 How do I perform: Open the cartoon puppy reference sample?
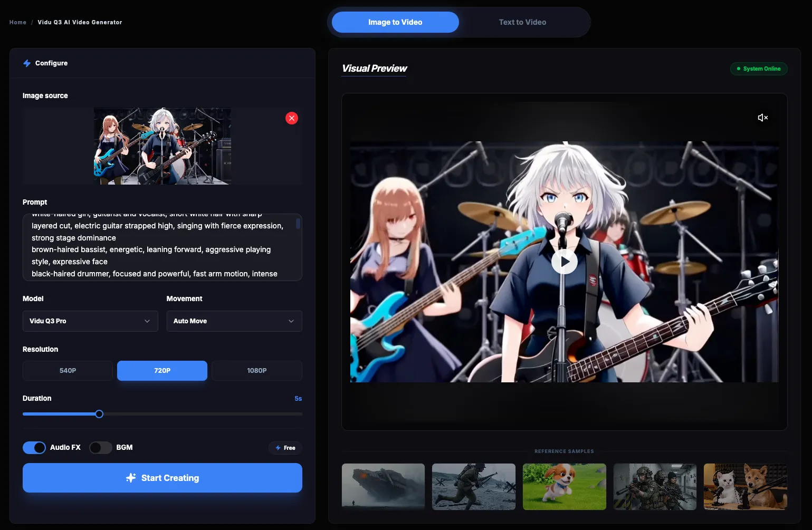click(x=564, y=486)
